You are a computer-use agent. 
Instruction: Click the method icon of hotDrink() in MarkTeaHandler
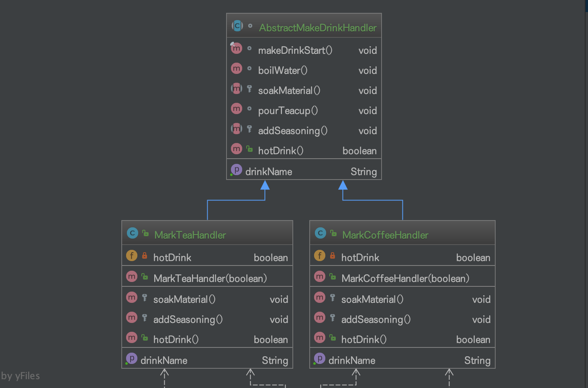coord(132,337)
